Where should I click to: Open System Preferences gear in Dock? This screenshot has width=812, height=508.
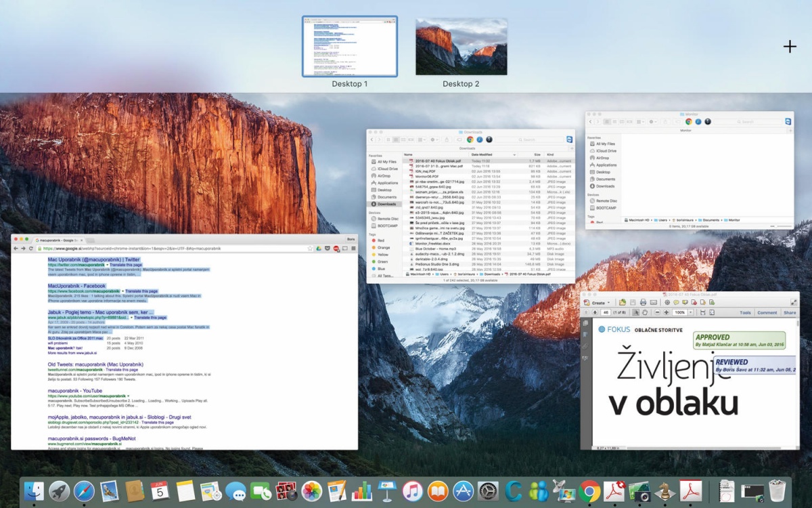click(488, 491)
